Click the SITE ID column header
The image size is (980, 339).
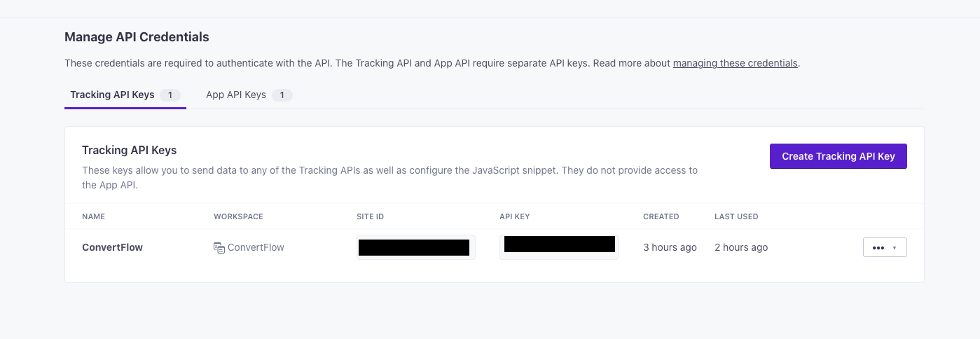point(370,216)
